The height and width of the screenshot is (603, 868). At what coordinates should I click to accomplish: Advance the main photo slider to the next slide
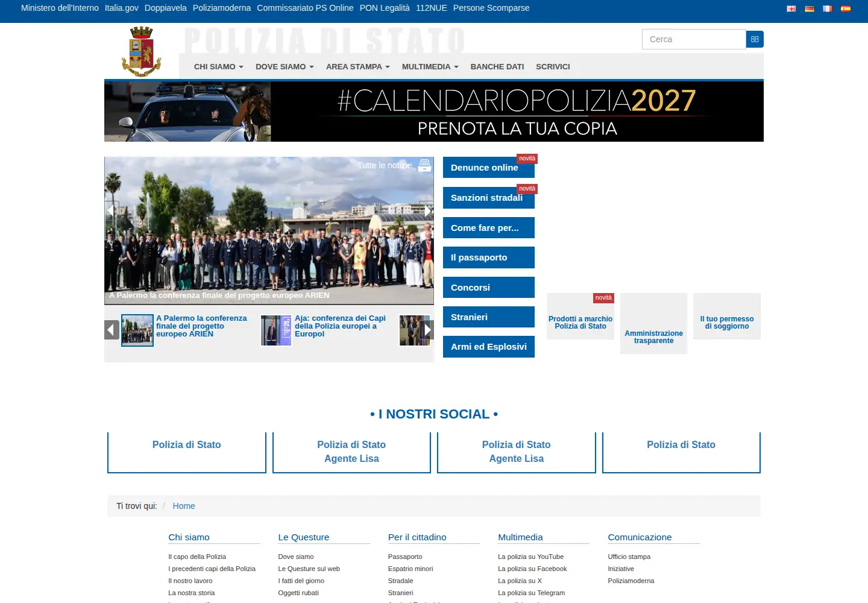pos(427,210)
